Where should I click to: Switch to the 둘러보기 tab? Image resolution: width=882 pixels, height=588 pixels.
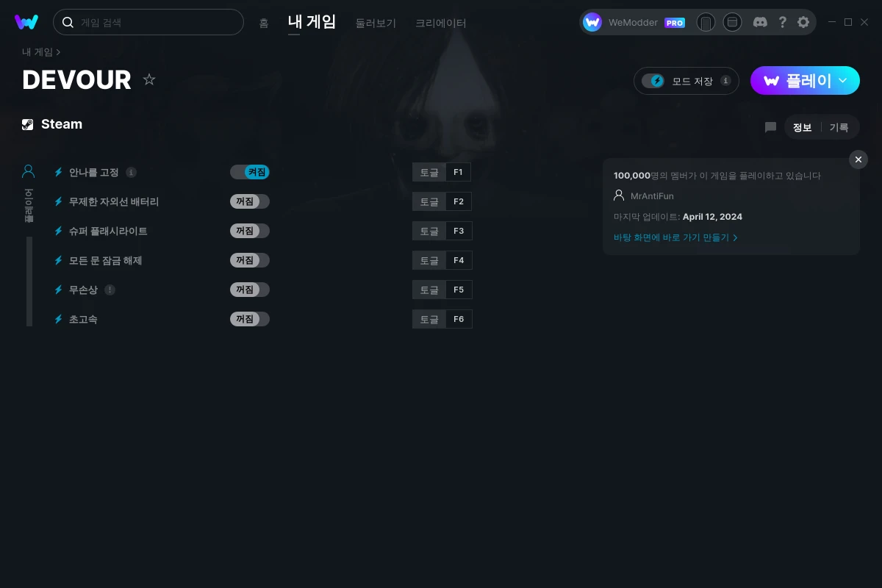point(376,23)
